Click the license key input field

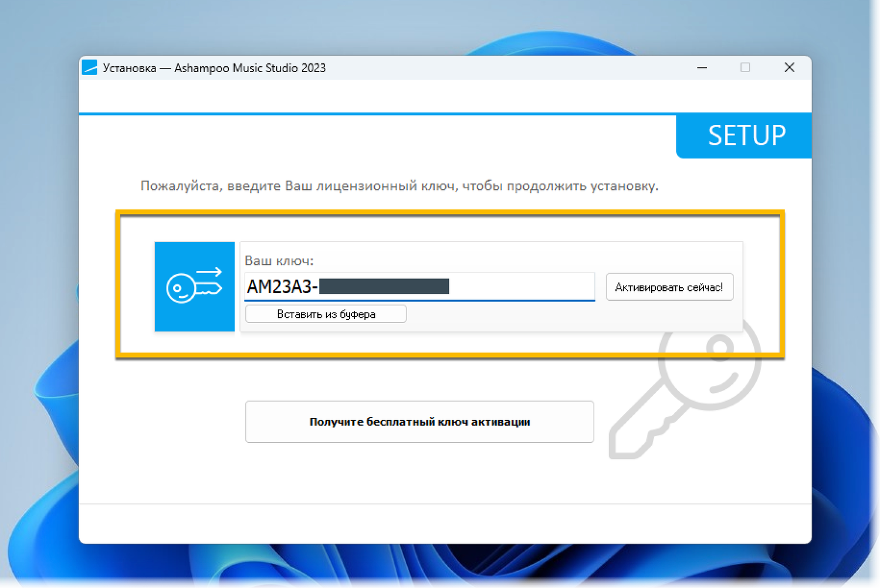[x=419, y=287]
